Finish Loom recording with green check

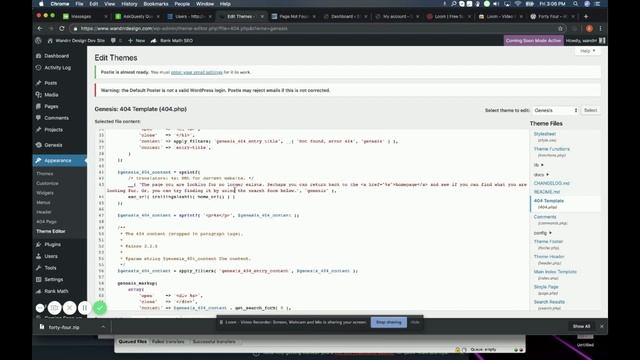click(x=100, y=308)
